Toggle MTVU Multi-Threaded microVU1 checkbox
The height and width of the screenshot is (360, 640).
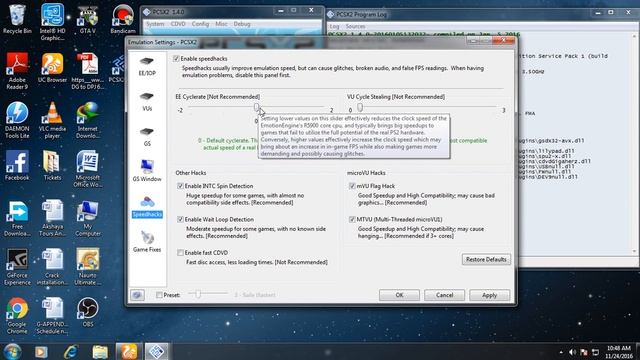click(x=352, y=219)
